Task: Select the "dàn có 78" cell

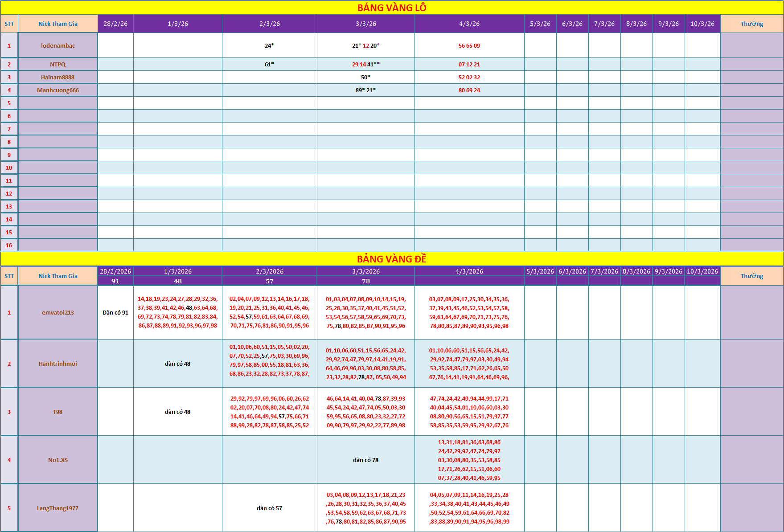Action: pos(365,460)
